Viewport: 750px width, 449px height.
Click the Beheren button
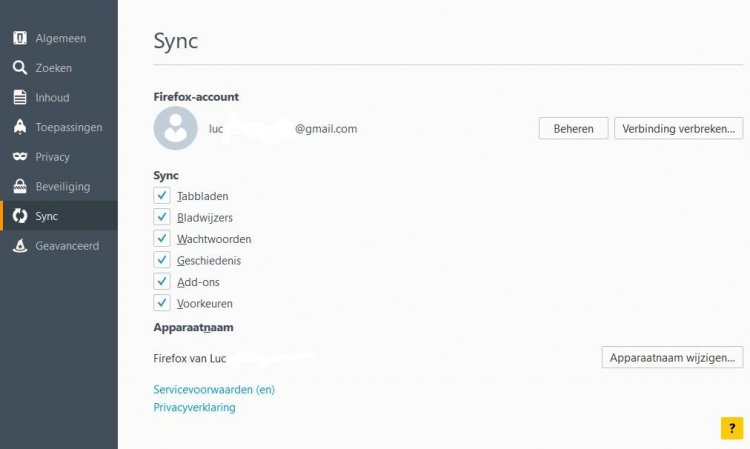574,128
